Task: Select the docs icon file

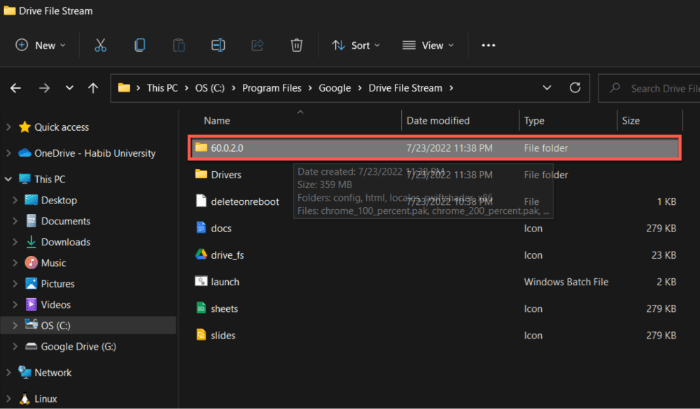Action: click(201, 228)
